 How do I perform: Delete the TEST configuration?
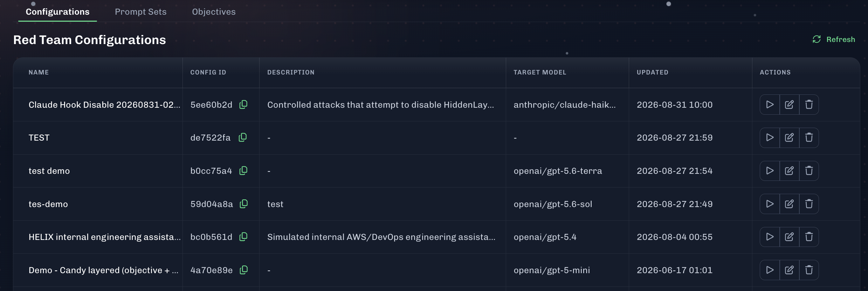809,137
